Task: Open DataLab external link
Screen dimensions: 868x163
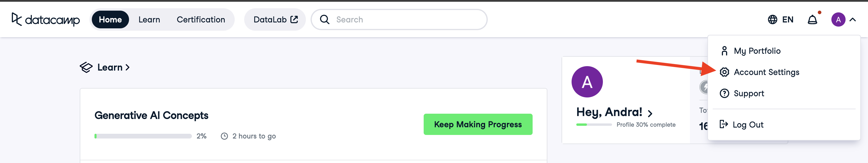Action: 275,19
